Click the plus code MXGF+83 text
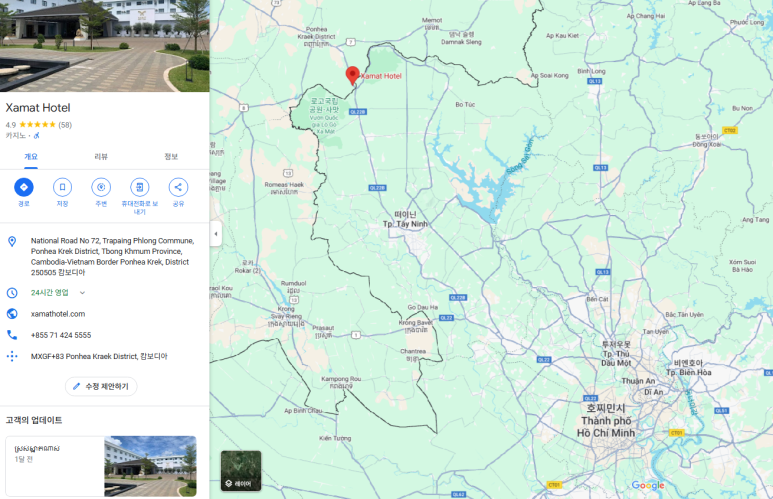 (x=99, y=356)
